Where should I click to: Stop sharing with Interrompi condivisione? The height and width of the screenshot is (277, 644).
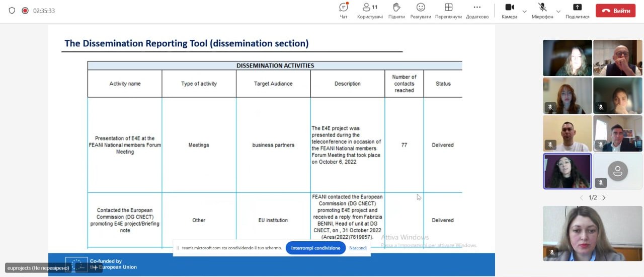point(315,248)
